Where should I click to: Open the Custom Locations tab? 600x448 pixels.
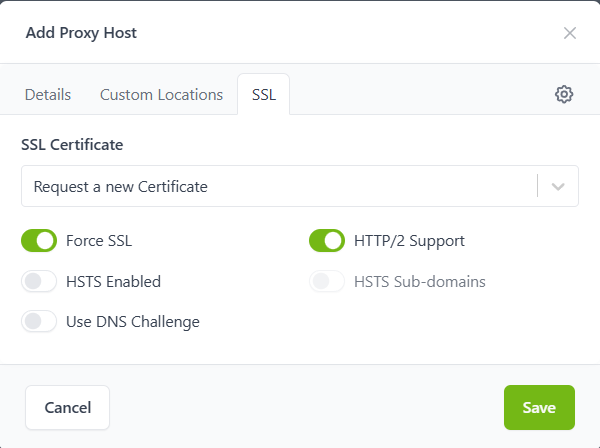coord(161,95)
